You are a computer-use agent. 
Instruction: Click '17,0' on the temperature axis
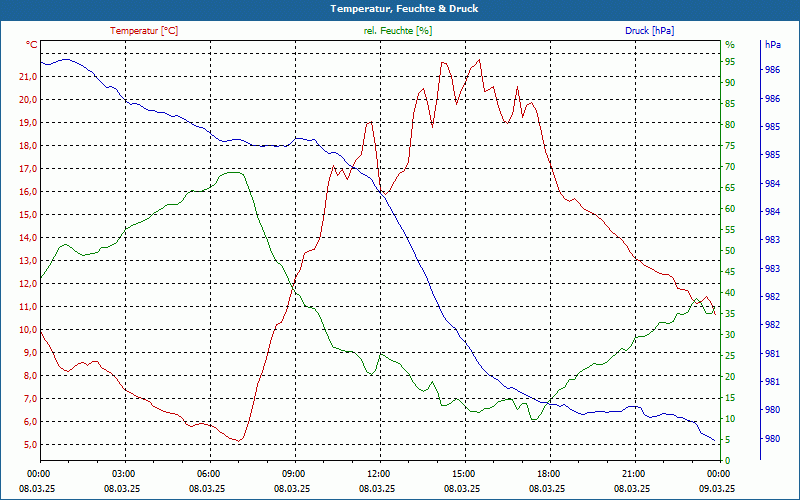click(28, 168)
